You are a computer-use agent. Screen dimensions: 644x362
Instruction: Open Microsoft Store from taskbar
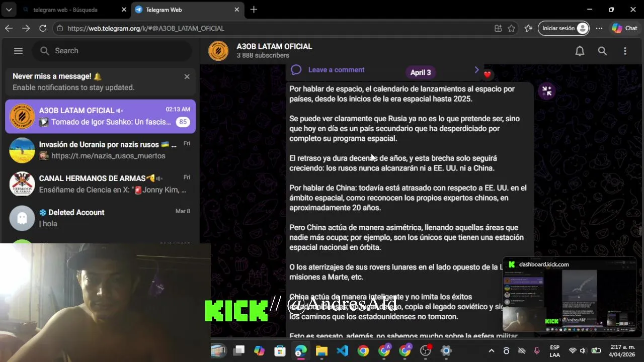[280, 351]
